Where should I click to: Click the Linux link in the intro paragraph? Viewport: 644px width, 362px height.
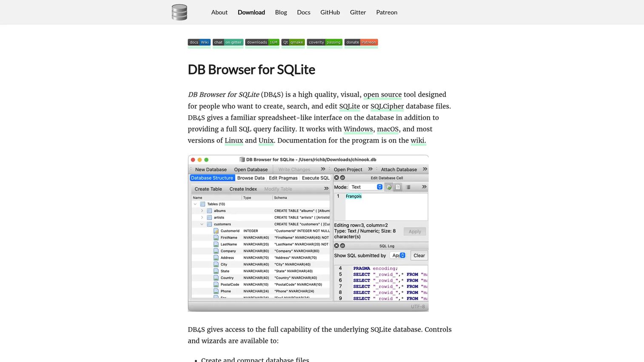[234, 140]
